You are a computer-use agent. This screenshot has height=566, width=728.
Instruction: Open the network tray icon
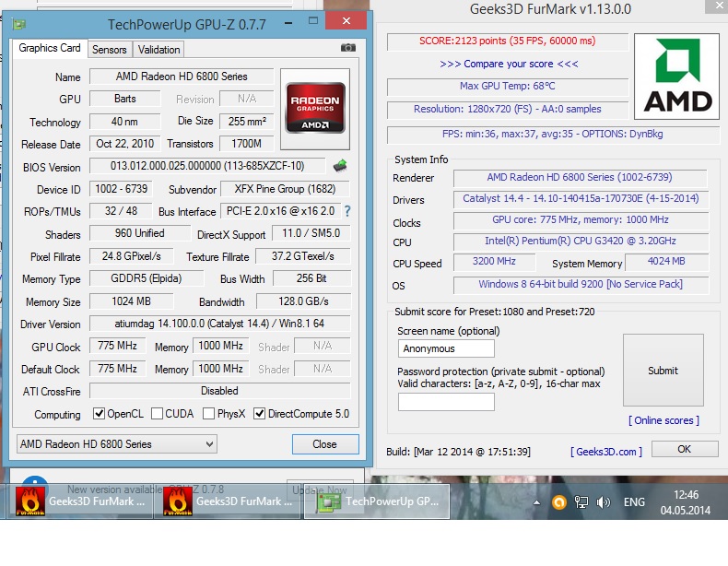point(581,501)
